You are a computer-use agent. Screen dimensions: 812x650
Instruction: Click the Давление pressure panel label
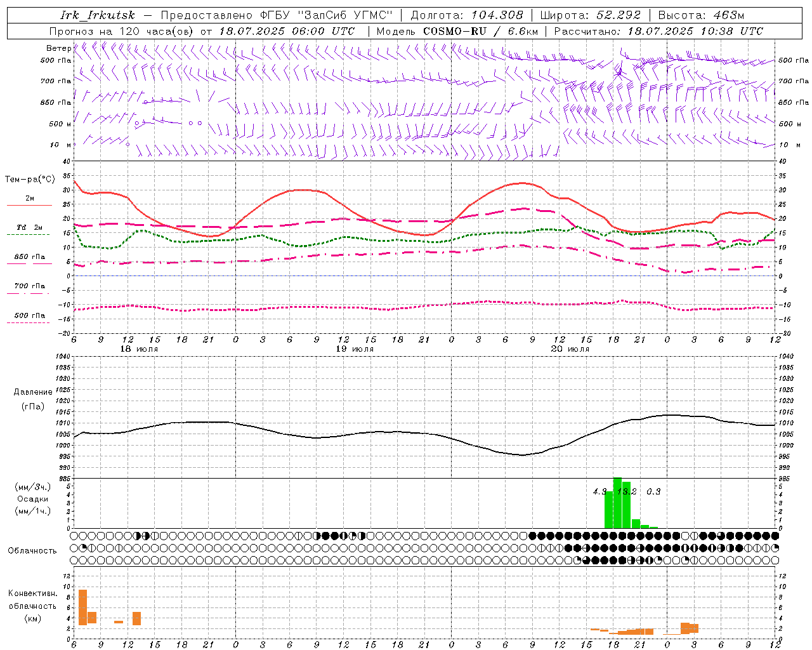click(x=33, y=392)
